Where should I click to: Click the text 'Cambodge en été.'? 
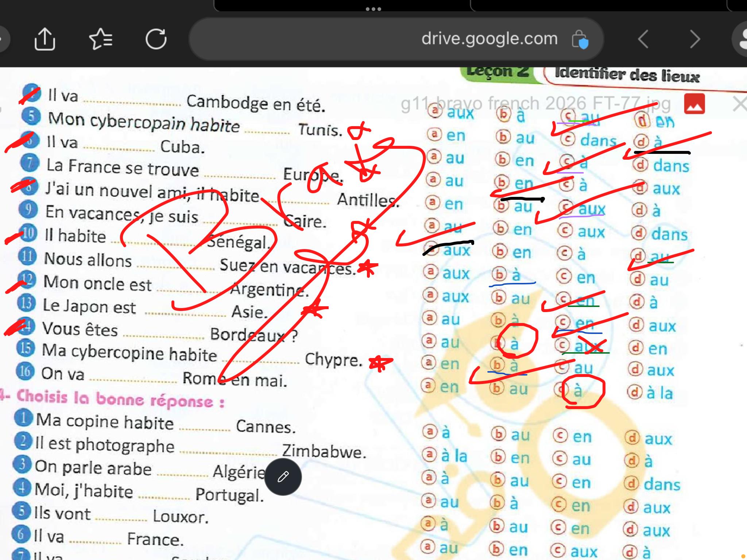[255, 103]
